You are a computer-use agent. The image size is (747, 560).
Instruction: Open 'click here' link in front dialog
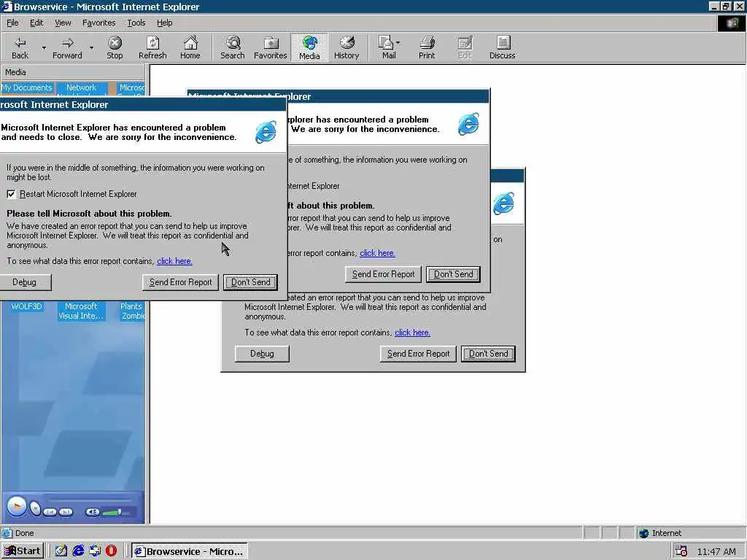click(174, 261)
